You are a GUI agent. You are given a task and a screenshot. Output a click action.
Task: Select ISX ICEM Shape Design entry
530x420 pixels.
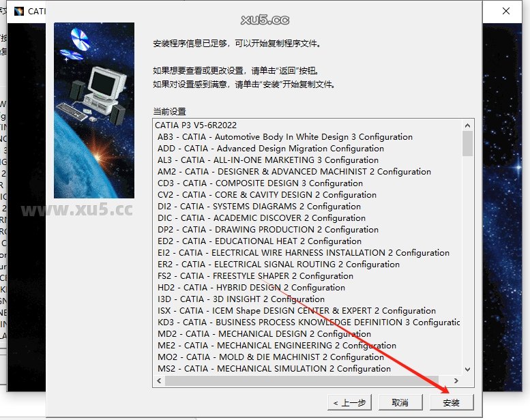pos(296,310)
